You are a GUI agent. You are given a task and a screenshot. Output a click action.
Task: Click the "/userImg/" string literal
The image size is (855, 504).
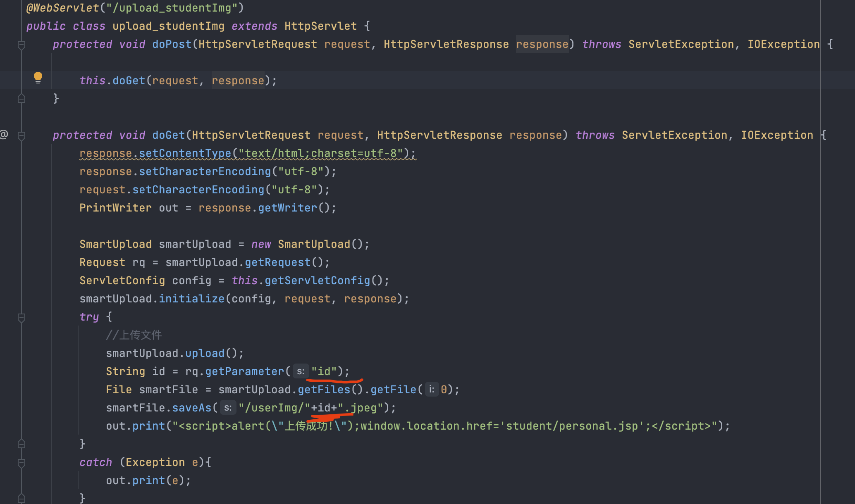(x=274, y=408)
